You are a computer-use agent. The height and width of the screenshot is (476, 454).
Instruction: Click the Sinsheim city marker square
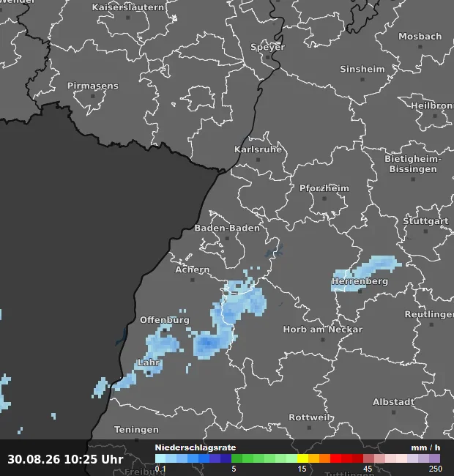(x=362, y=80)
